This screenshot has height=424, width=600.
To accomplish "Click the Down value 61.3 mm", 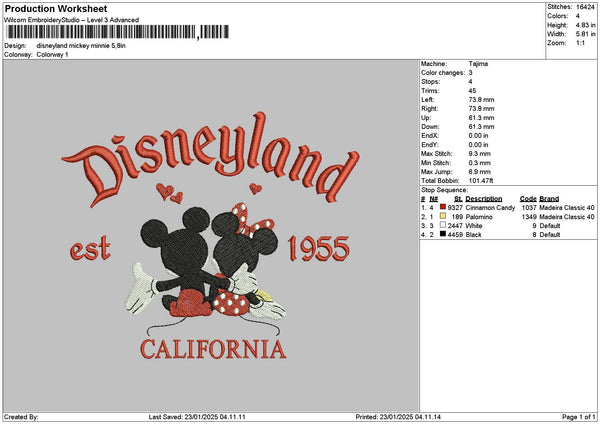I will pyautogui.click(x=481, y=127).
